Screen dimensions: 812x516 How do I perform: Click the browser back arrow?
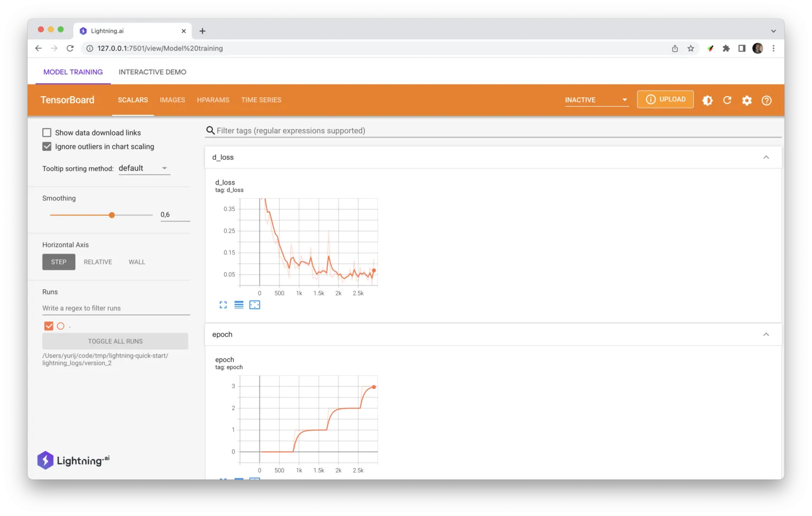click(39, 48)
